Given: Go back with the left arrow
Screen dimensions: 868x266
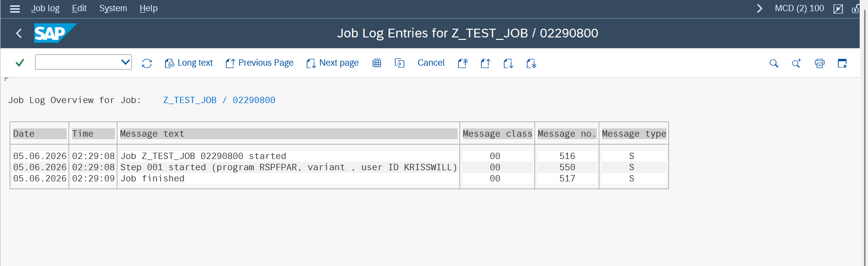Looking at the screenshot, I should (x=19, y=33).
